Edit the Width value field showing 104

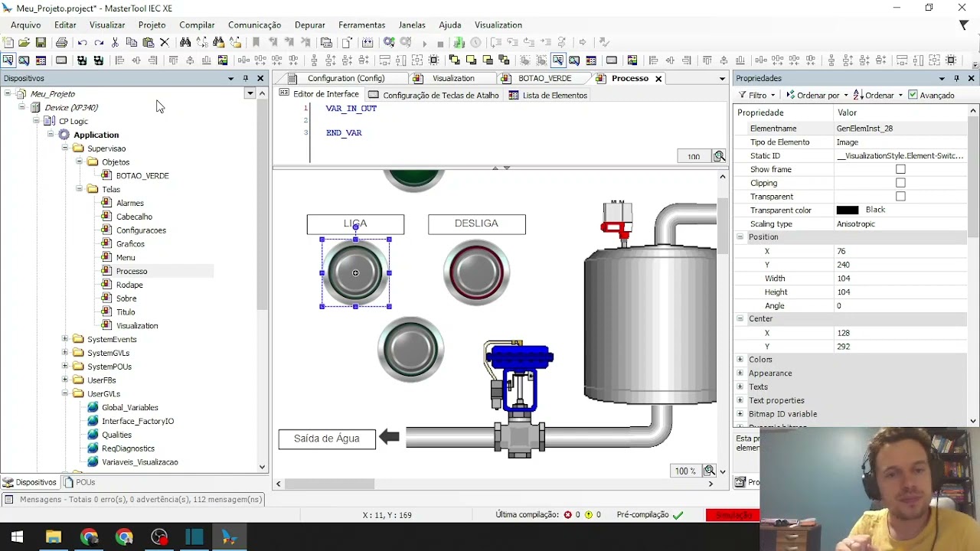click(x=900, y=279)
